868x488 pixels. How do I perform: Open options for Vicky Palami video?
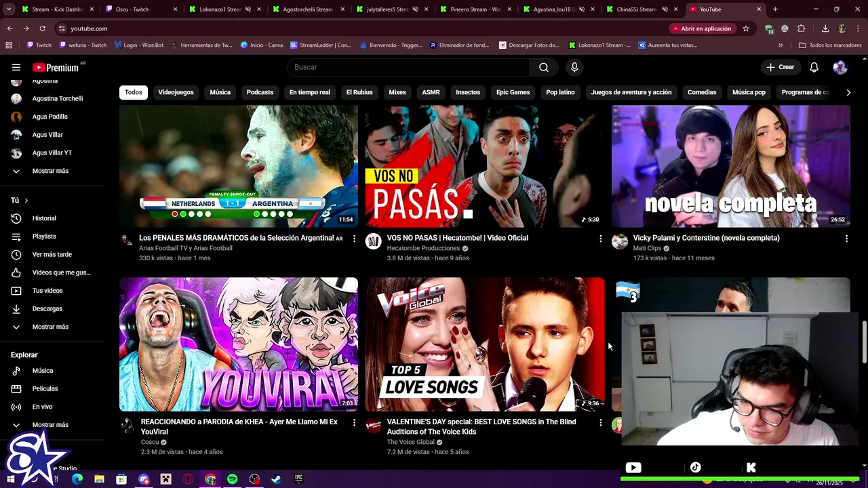(x=846, y=239)
